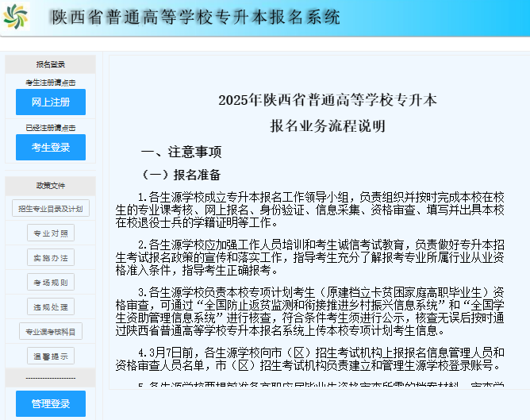Viewport: 530px width, 420px height.
Task: Click paragraph 2 about 考生诚信考试教育
Action: [309, 257]
